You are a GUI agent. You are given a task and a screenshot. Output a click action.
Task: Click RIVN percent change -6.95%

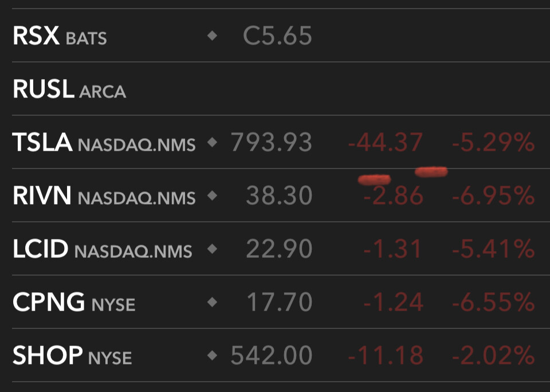tap(493, 195)
